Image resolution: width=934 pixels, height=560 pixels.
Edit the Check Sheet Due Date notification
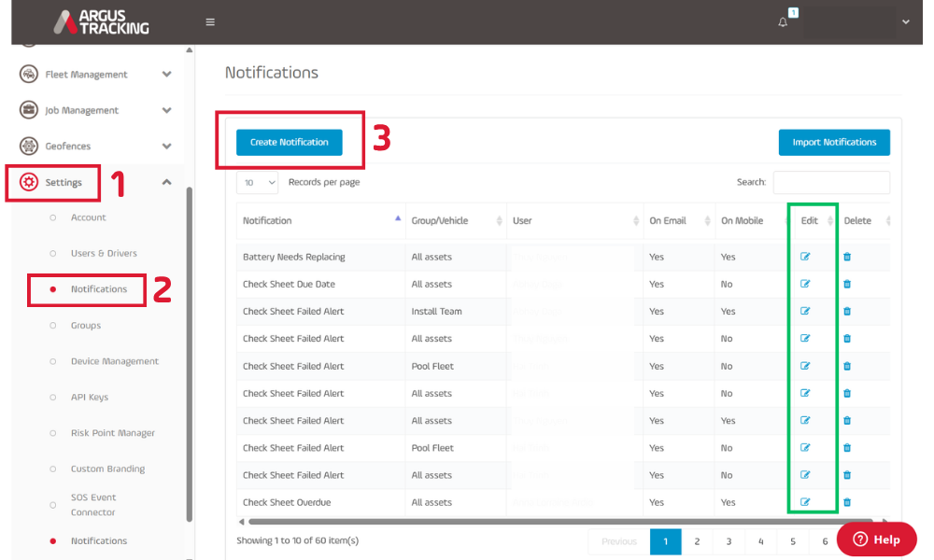click(x=805, y=284)
